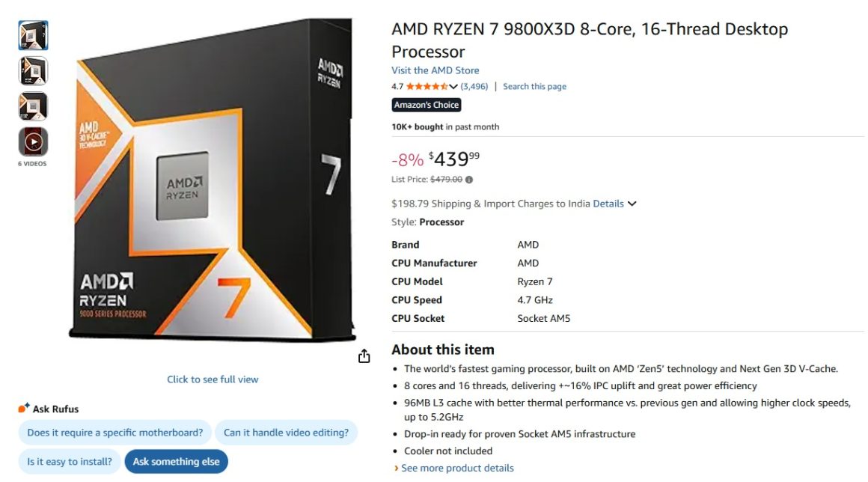
Task: Click the 4.7 star rating stars
Action: (x=427, y=86)
